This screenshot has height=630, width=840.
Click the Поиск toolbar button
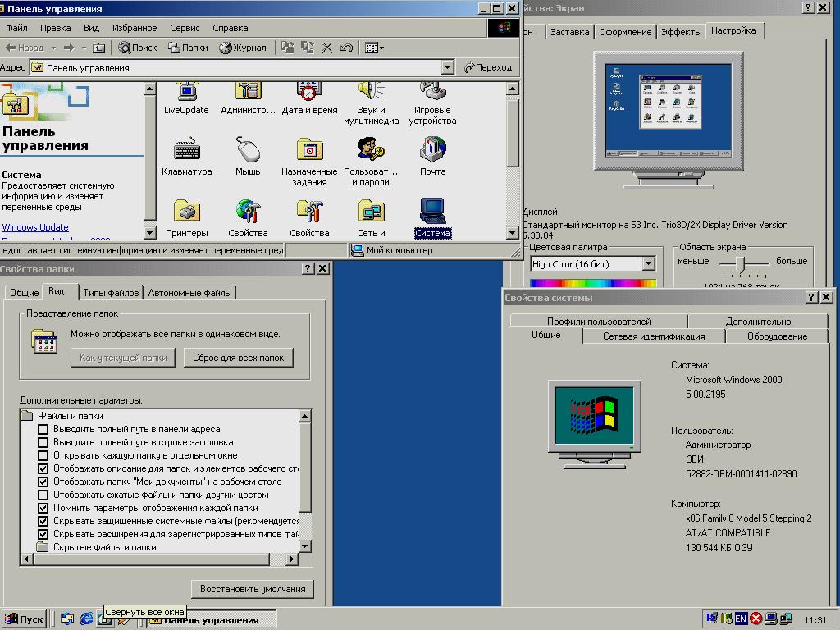click(x=138, y=48)
